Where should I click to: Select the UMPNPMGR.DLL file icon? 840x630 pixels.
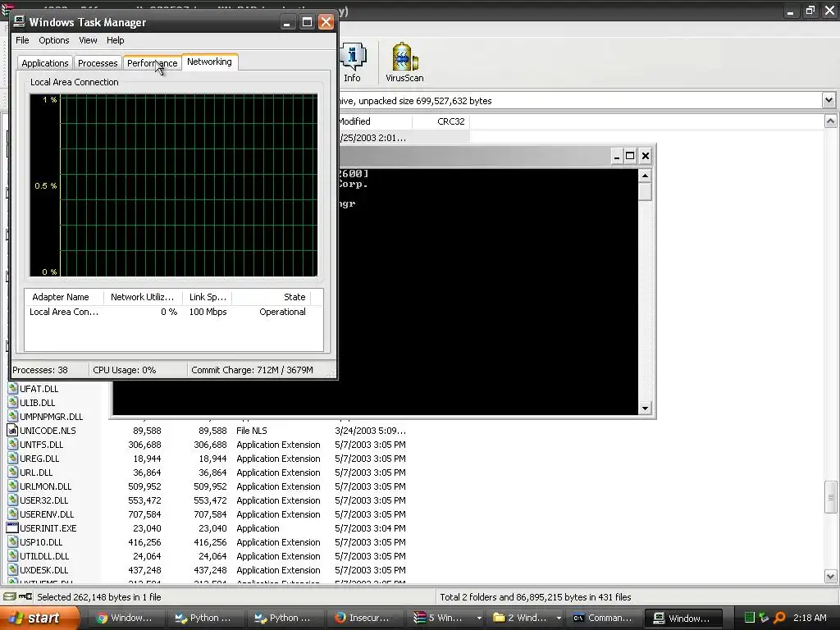(13, 416)
